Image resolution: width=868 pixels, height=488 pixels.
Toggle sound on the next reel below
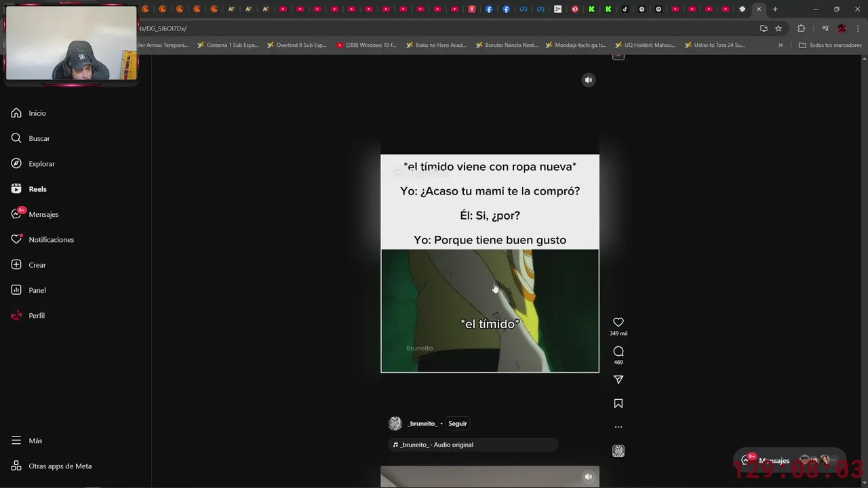tap(589, 476)
